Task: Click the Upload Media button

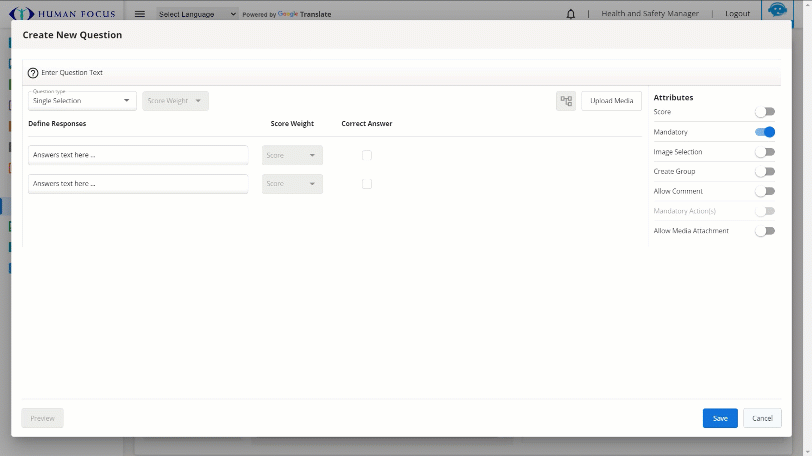Action: click(x=611, y=101)
